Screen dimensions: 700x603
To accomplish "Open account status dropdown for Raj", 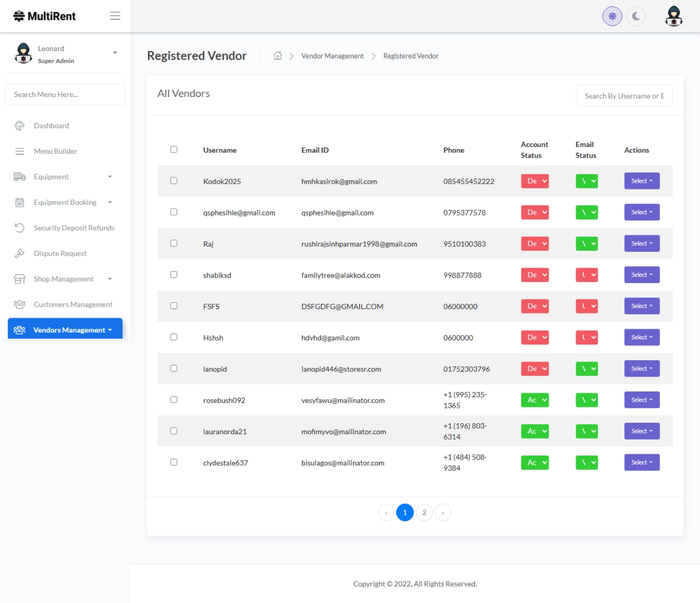I will click(x=534, y=244).
